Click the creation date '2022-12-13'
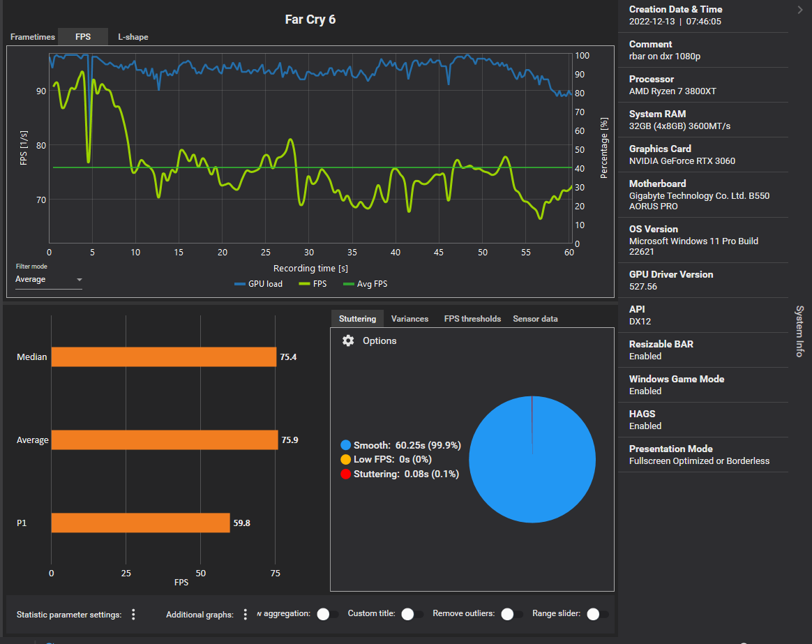The width and height of the screenshot is (812, 644). (652, 21)
